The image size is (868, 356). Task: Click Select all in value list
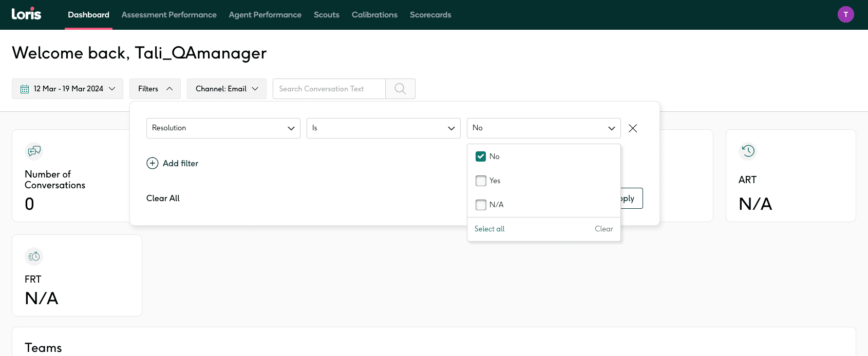[x=489, y=229]
